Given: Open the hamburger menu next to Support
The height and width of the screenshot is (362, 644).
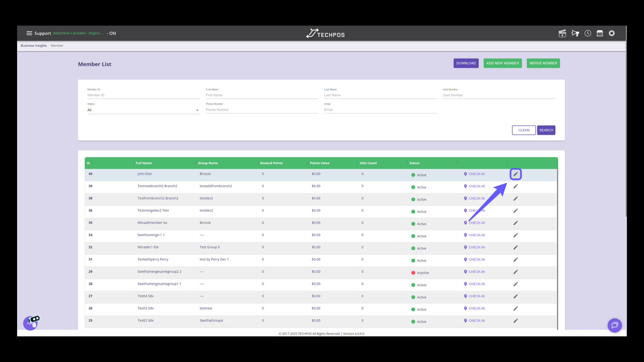Looking at the screenshot, I should coord(29,33).
